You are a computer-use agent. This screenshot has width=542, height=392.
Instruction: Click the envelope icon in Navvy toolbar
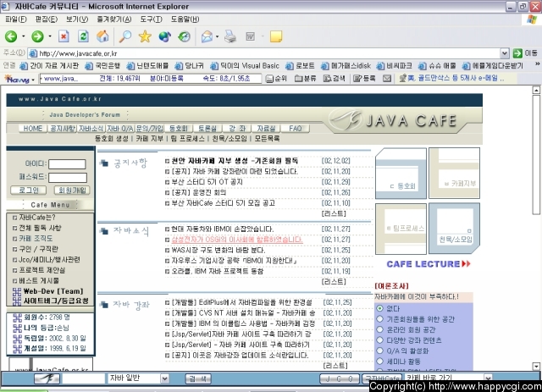coord(387,79)
